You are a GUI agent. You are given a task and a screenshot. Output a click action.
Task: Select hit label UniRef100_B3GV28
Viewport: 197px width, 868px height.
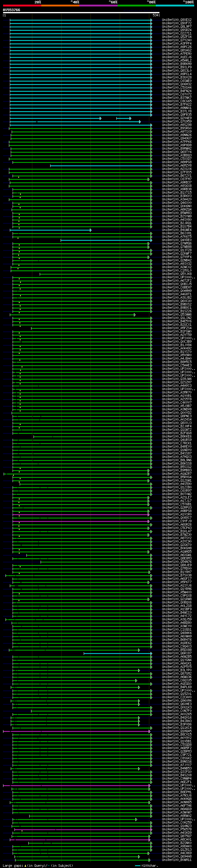pyautogui.click(x=177, y=78)
